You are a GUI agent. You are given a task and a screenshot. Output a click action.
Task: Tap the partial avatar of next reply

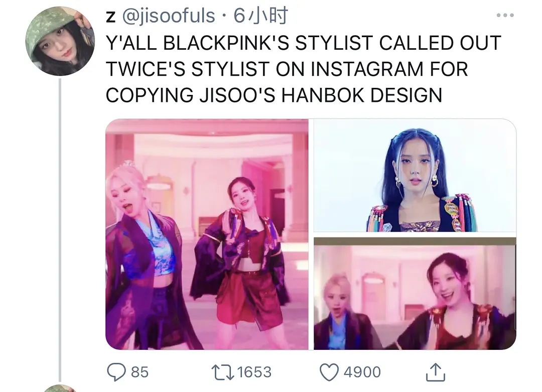point(60,388)
